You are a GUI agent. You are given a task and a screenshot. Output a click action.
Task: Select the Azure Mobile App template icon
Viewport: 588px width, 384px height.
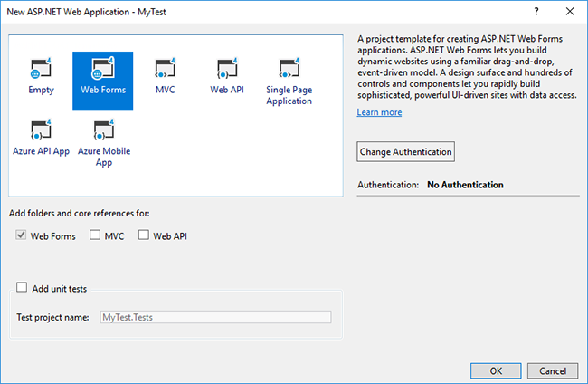tap(103, 130)
